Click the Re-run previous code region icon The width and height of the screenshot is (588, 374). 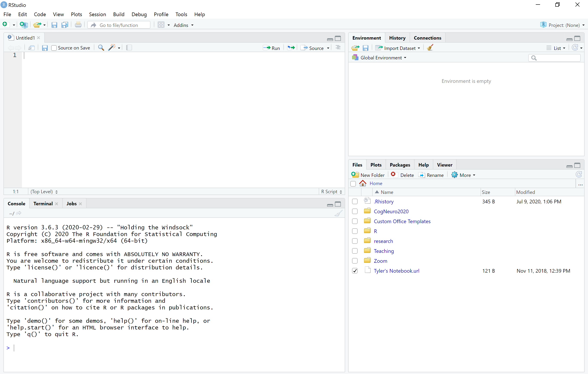[291, 48]
